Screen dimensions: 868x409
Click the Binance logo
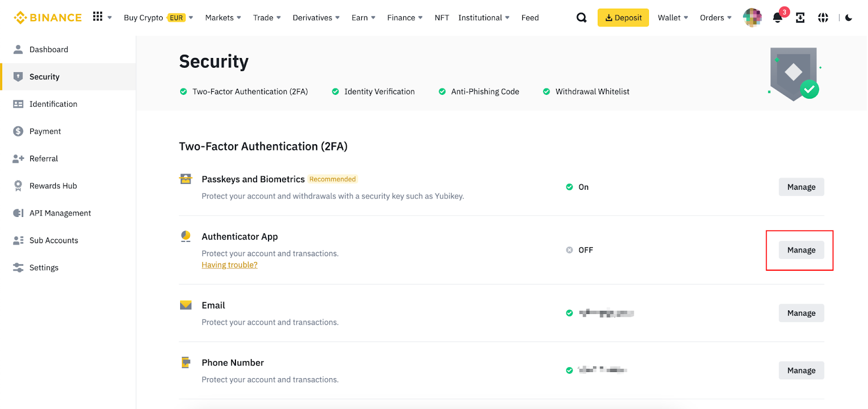(48, 18)
